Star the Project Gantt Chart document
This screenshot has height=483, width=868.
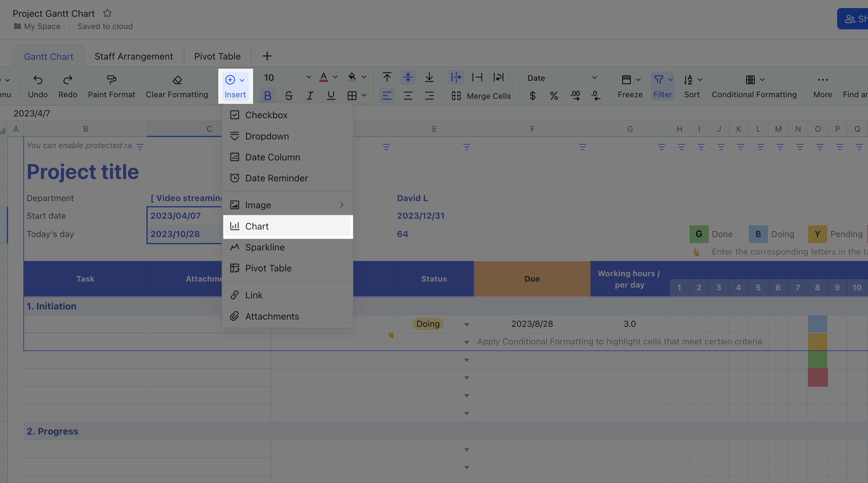coord(107,13)
